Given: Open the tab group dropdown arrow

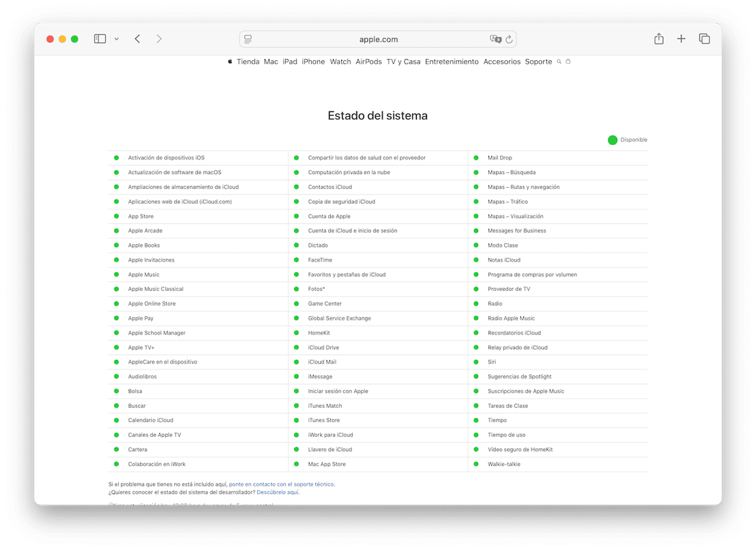Looking at the screenshot, I should [x=116, y=39].
